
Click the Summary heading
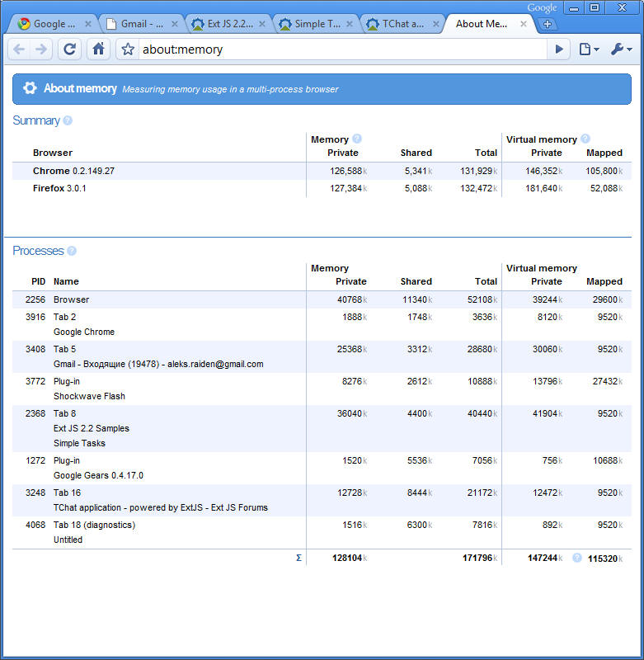36,120
